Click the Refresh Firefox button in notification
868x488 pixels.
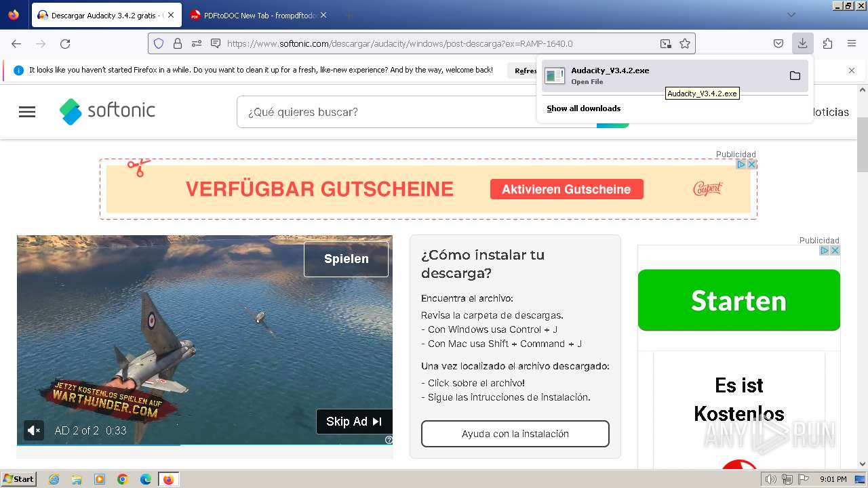[x=524, y=70]
